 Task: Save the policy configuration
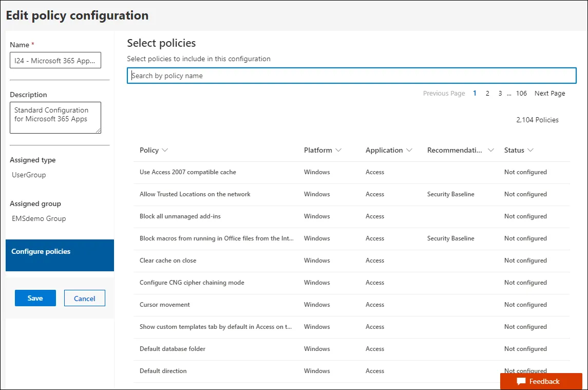coord(35,298)
